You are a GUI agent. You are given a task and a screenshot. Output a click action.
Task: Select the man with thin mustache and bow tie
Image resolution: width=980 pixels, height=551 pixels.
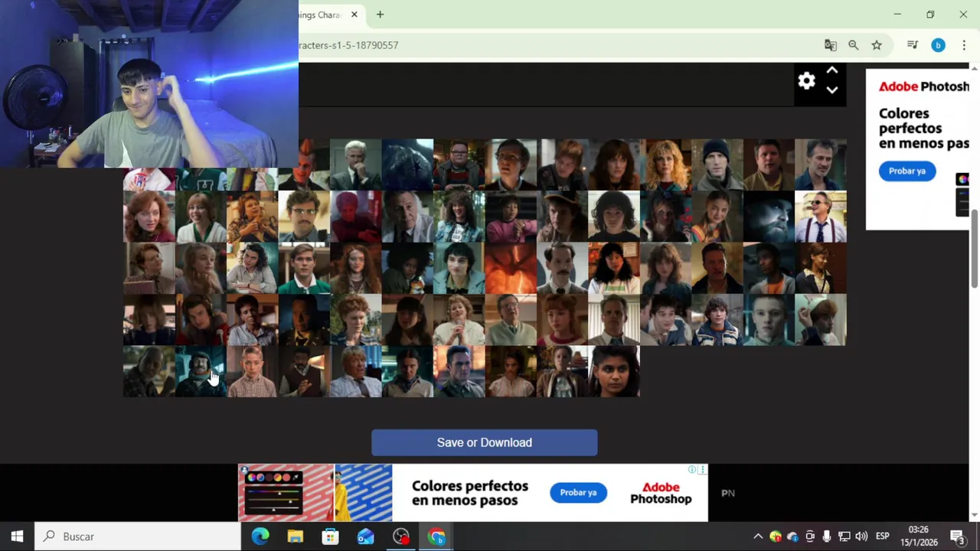coord(562,268)
